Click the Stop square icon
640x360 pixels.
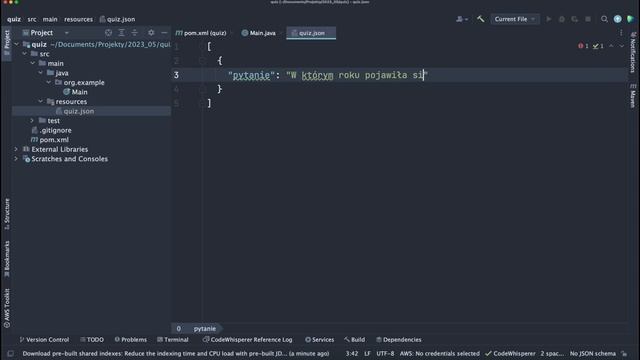point(588,19)
